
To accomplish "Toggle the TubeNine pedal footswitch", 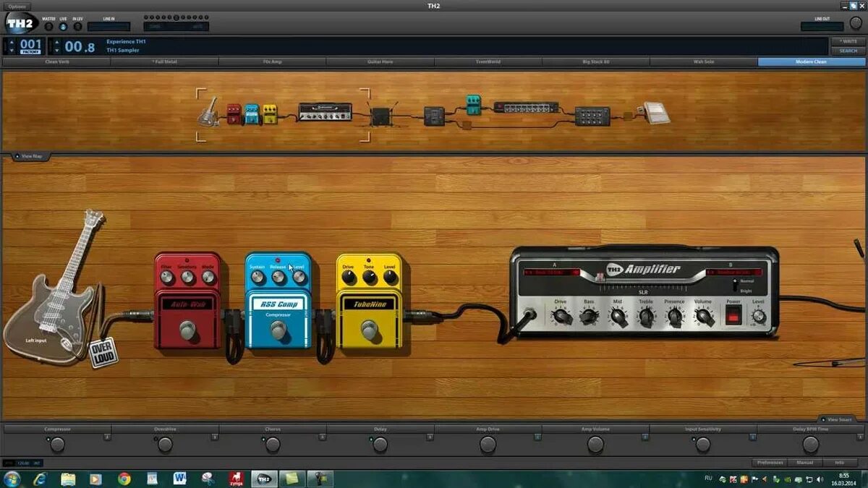I will pyautogui.click(x=370, y=330).
